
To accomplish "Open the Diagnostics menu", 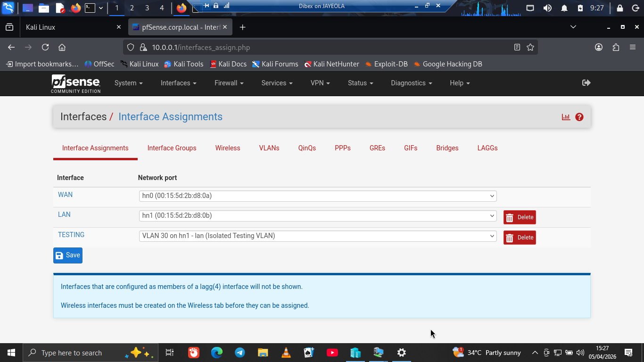I will [x=408, y=83].
